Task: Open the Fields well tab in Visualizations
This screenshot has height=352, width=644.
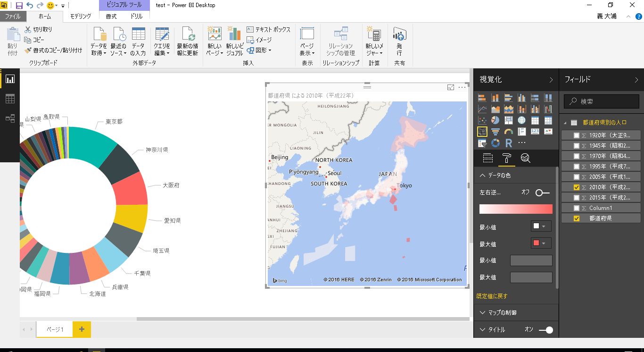Action: point(488,158)
